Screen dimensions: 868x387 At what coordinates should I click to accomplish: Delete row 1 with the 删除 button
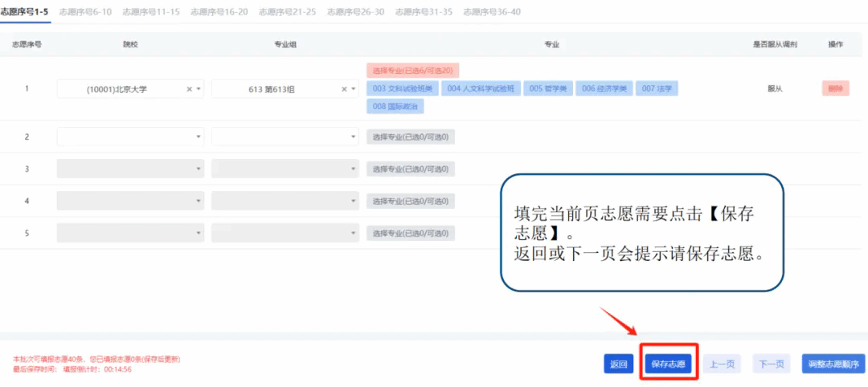click(x=835, y=89)
